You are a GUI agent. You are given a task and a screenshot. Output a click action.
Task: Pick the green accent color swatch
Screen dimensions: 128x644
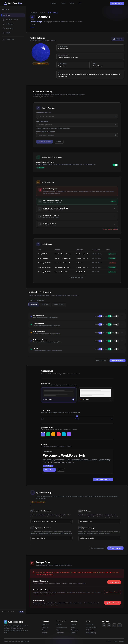48,434
